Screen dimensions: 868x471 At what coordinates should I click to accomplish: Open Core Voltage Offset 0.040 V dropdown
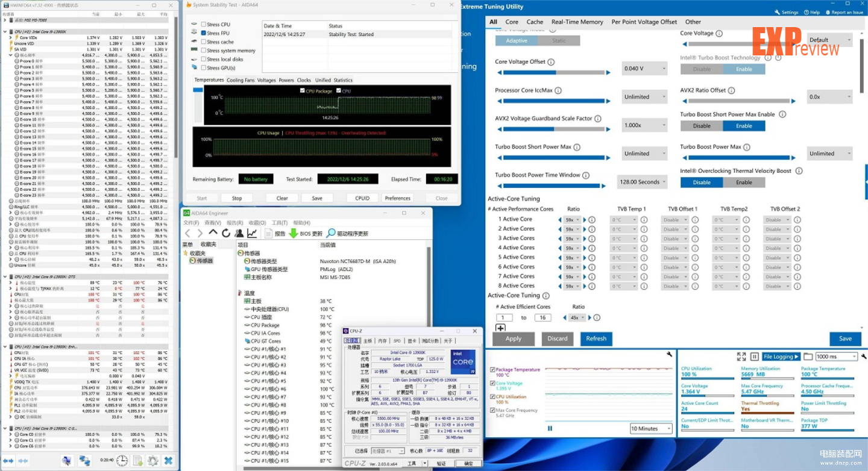645,69
